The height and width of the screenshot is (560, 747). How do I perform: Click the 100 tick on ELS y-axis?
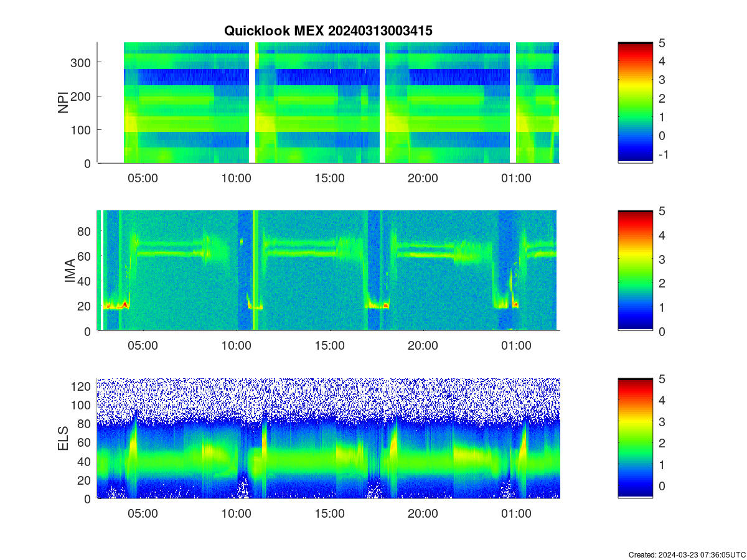80,404
